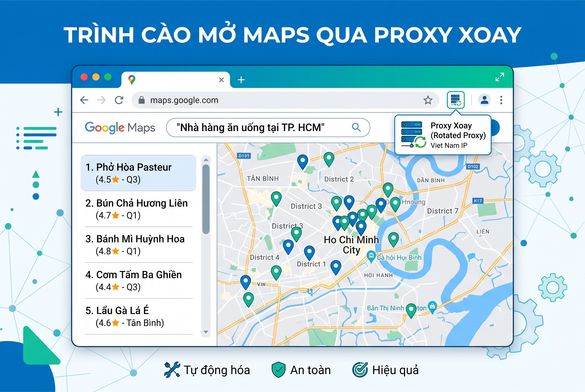The width and height of the screenshot is (585, 392).
Task: Click the green pin right of Ho Chi Minh City label
Action: coord(393,239)
